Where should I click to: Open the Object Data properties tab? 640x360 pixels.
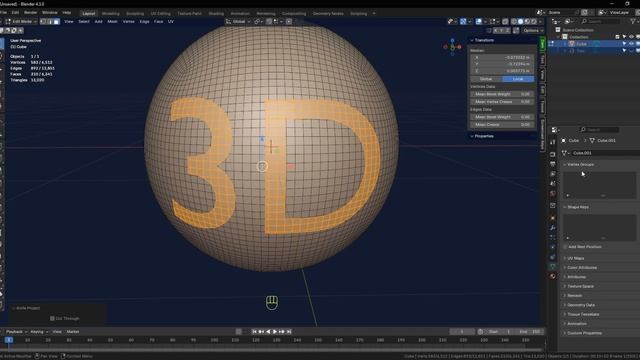click(553, 266)
